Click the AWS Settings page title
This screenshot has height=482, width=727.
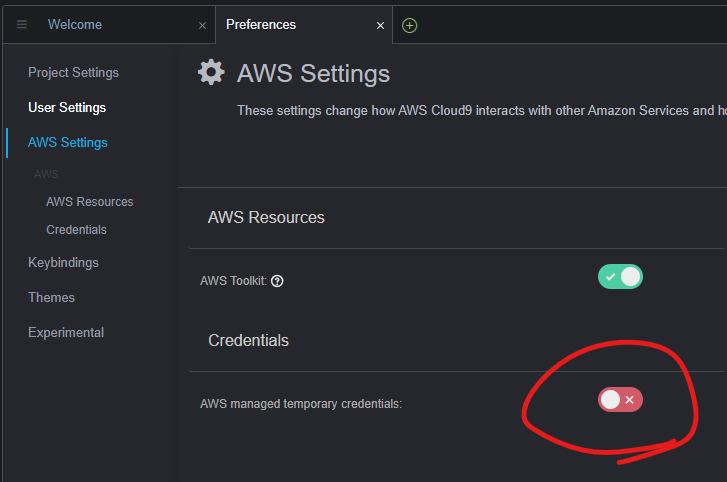313,74
